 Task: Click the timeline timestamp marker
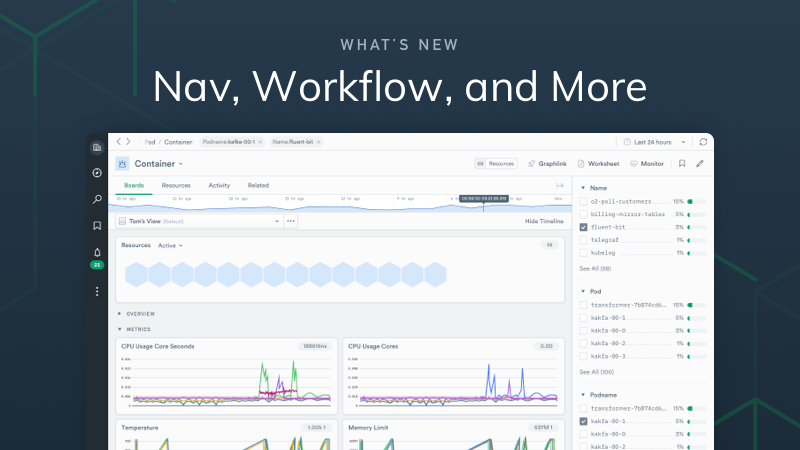point(484,198)
